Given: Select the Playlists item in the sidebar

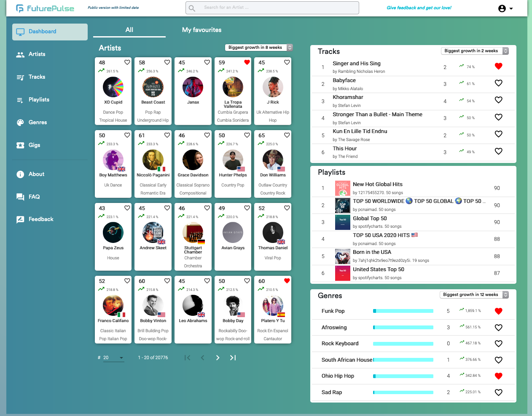Looking at the screenshot, I should (39, 100).
